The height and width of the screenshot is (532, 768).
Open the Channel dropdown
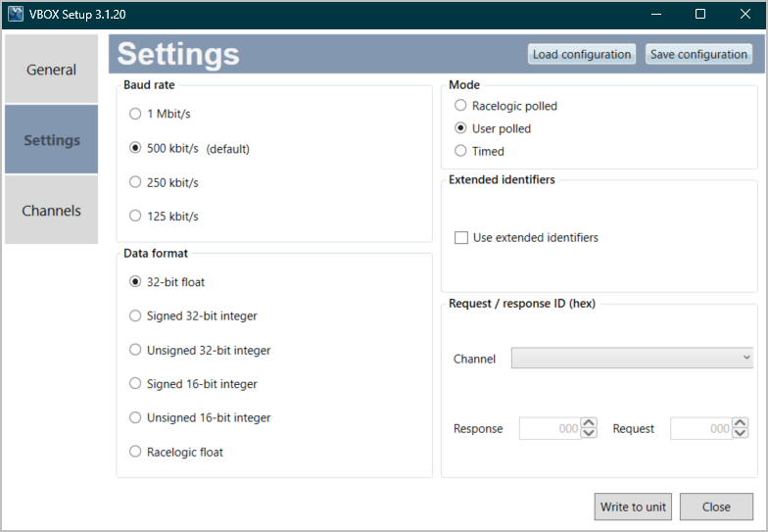click(632, 359)
